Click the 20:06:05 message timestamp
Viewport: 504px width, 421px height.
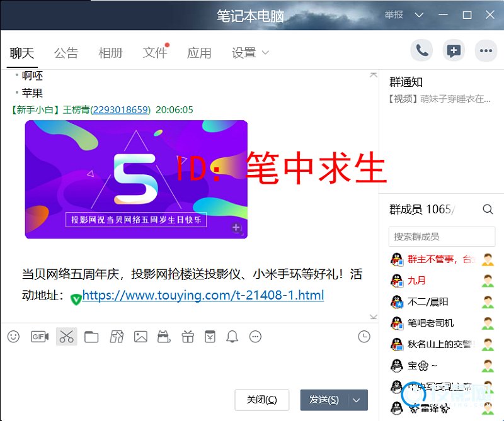coord(175,110)
